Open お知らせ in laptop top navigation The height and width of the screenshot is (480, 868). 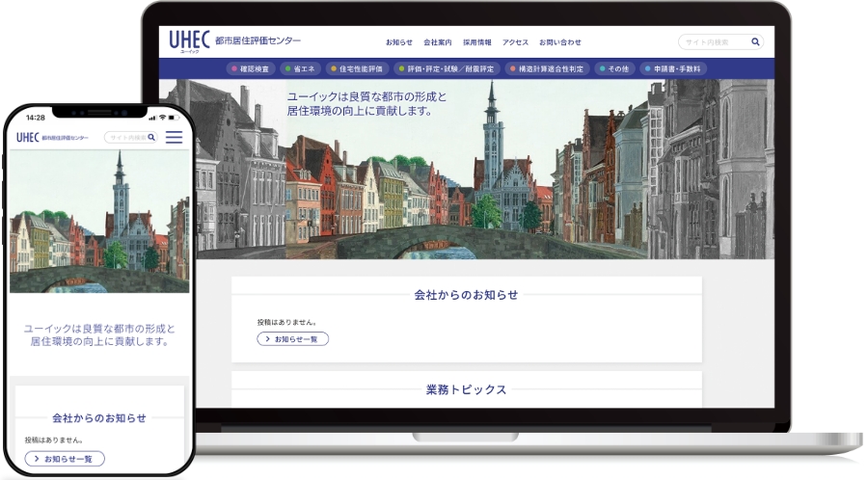pos(398,42)
